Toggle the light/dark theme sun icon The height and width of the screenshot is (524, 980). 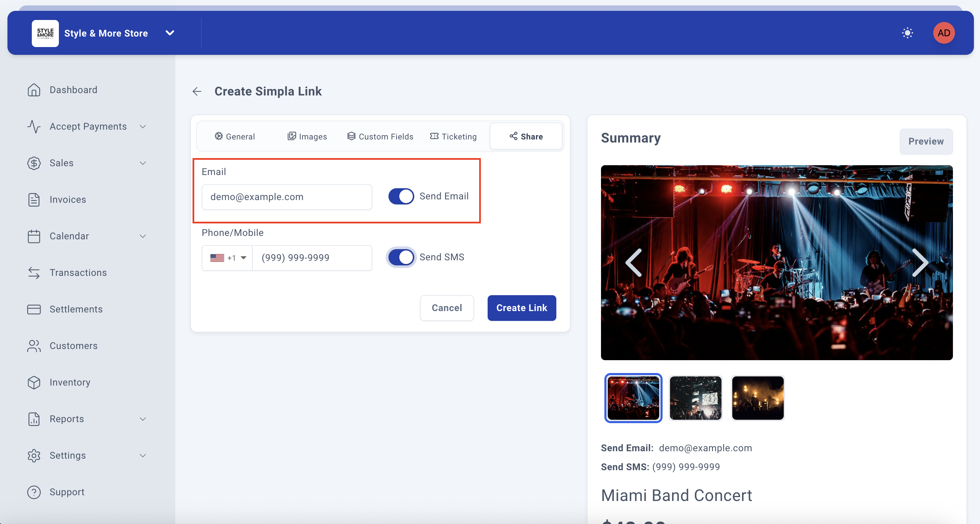tap(907, 33)
